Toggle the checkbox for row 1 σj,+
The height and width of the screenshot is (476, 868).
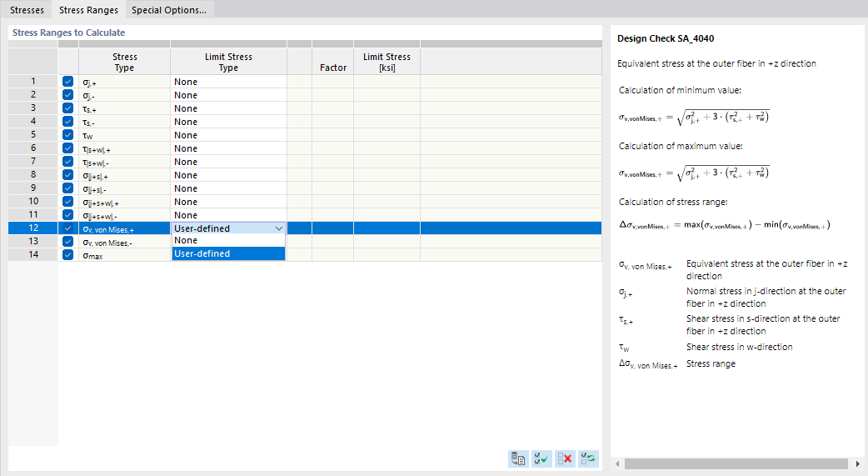click(x=67, y=82)
